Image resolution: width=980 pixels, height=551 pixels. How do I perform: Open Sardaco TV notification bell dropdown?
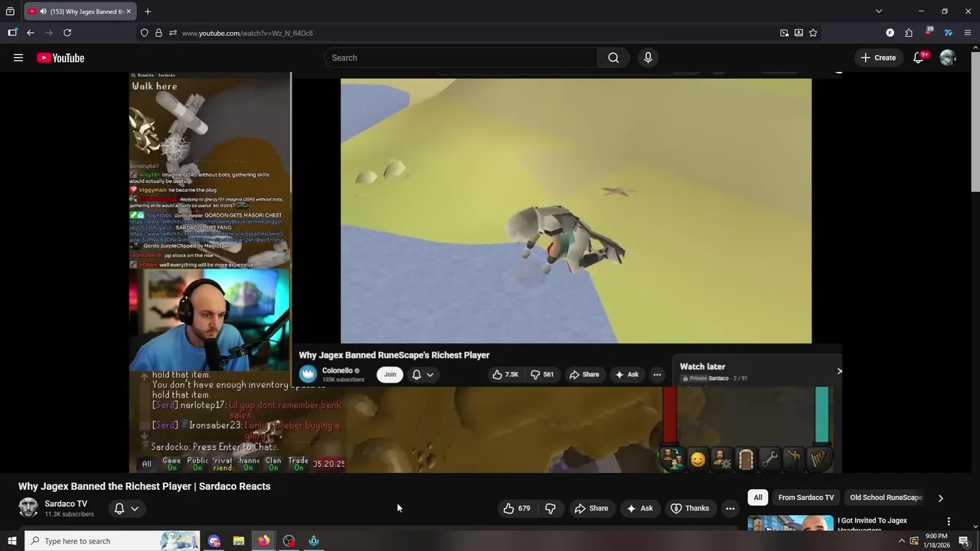tap(126, 508)
